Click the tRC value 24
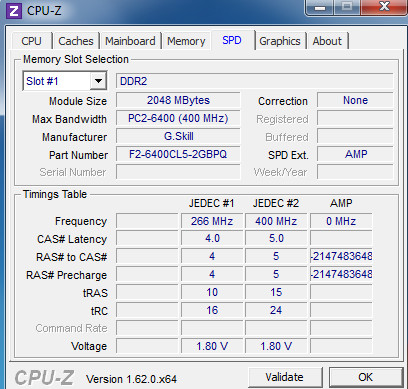408x389 pixels. click(276, 310)
